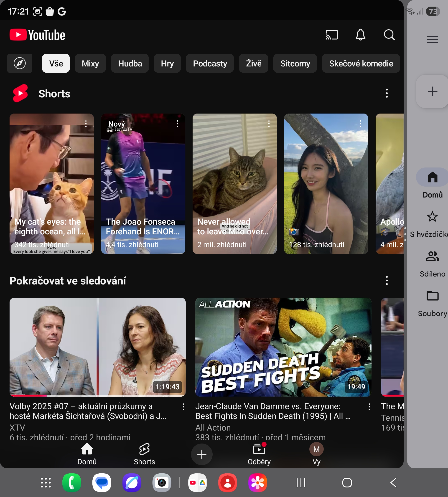Screen dimensions: 448x497
Task: Tap the Create plus button
Action: pyautogui.click(x=202, y=454)
